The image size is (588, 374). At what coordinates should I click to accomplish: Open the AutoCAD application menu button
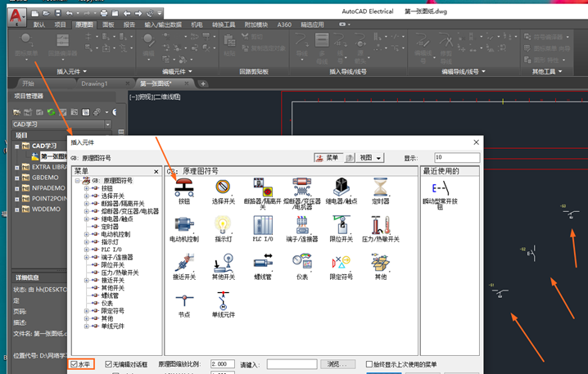16,16
